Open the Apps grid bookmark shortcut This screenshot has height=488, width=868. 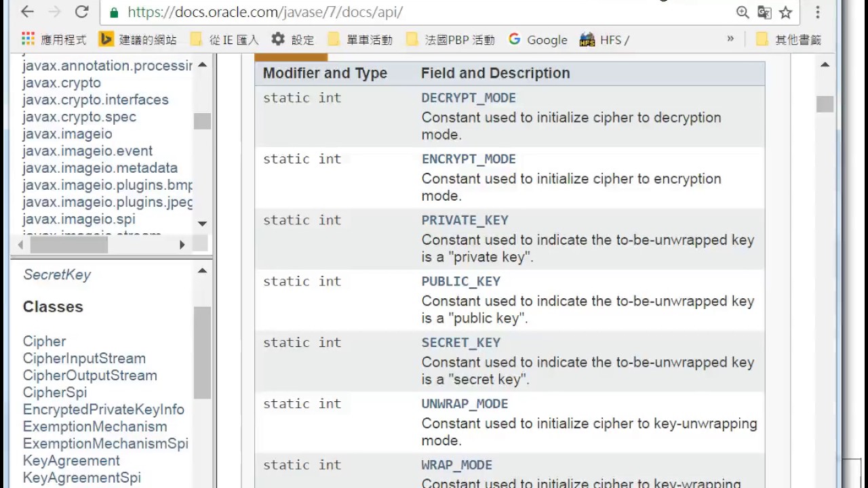pyautogui.click(x=54, y=40)
